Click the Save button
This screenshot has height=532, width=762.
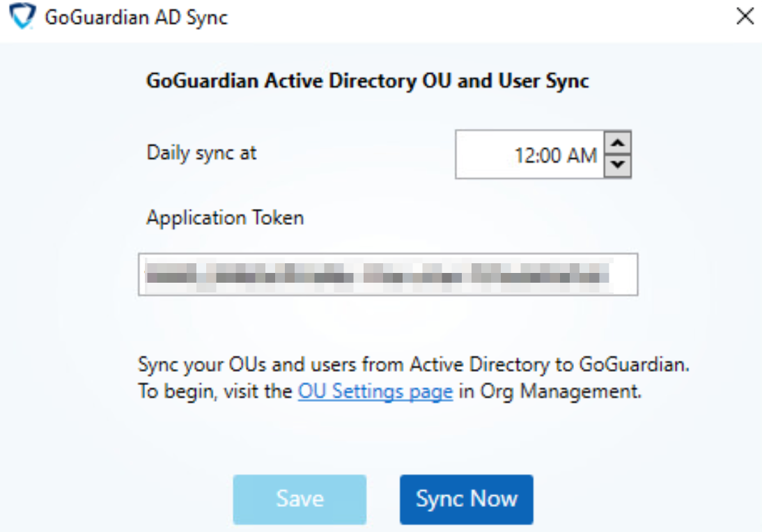300,499
